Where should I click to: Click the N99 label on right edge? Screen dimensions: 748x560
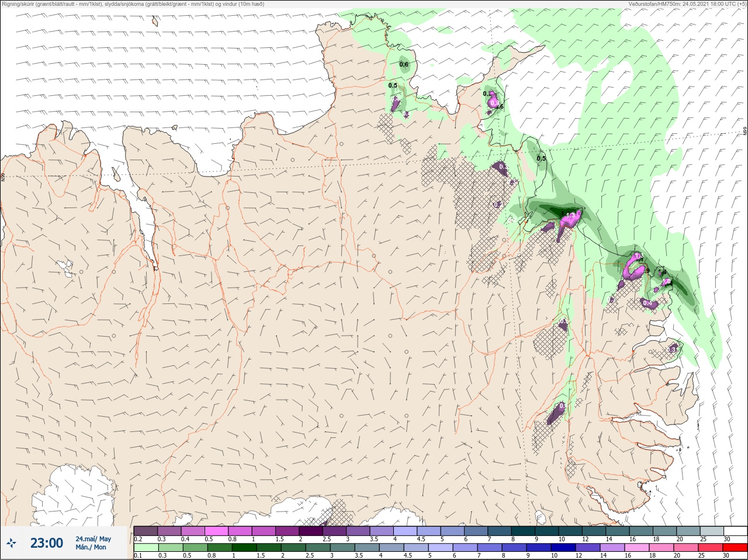point(745,132)
